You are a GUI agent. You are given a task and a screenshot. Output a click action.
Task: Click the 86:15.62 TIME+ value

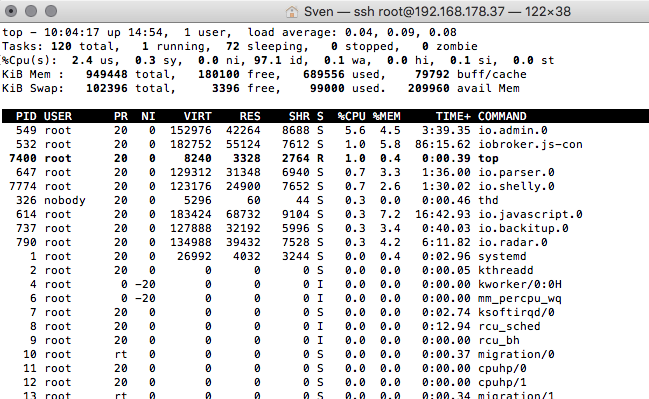click(443, 144)
